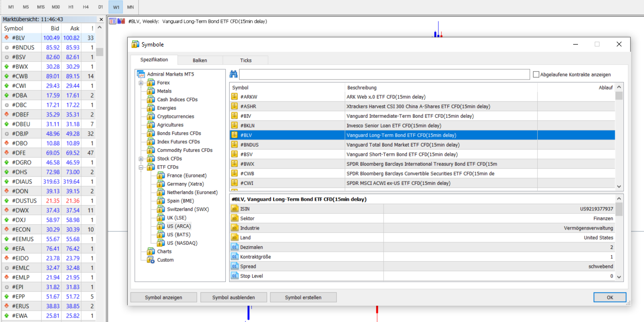644x322 pixels.
Task: Select the Cryptocurrencies folder icon
Action: coord(151,116)
